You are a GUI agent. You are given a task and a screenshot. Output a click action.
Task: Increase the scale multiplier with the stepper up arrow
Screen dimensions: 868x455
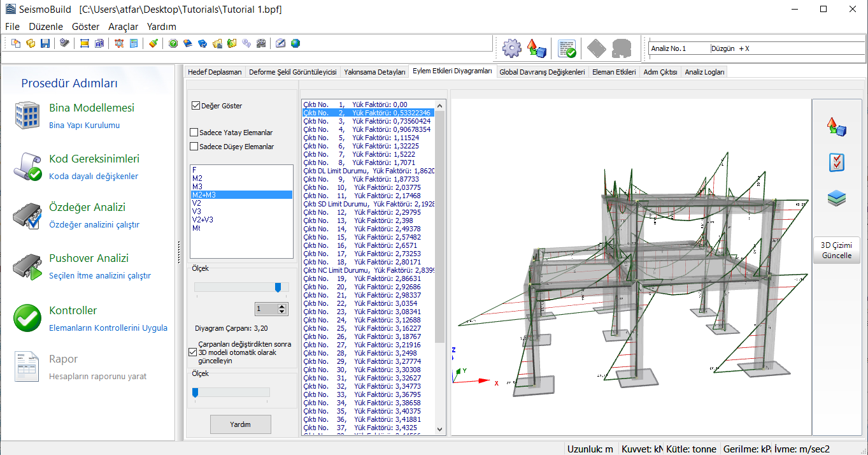click(282, 306)
